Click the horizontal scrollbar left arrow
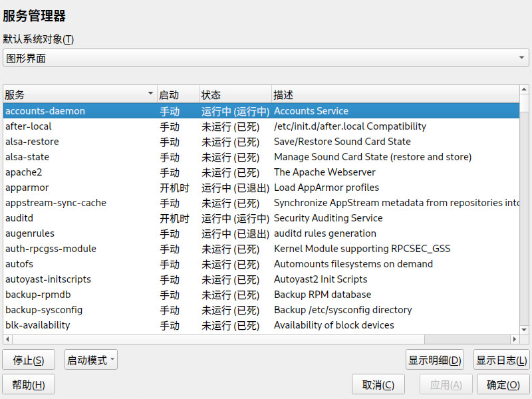The image size is (532, 399). (x=7, y=339)
